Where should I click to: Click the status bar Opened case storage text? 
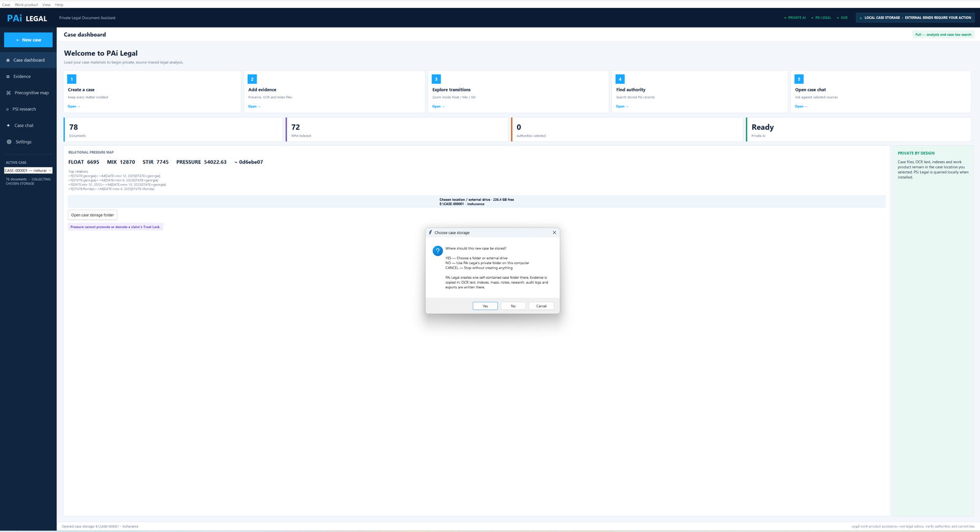click(100, 526)
